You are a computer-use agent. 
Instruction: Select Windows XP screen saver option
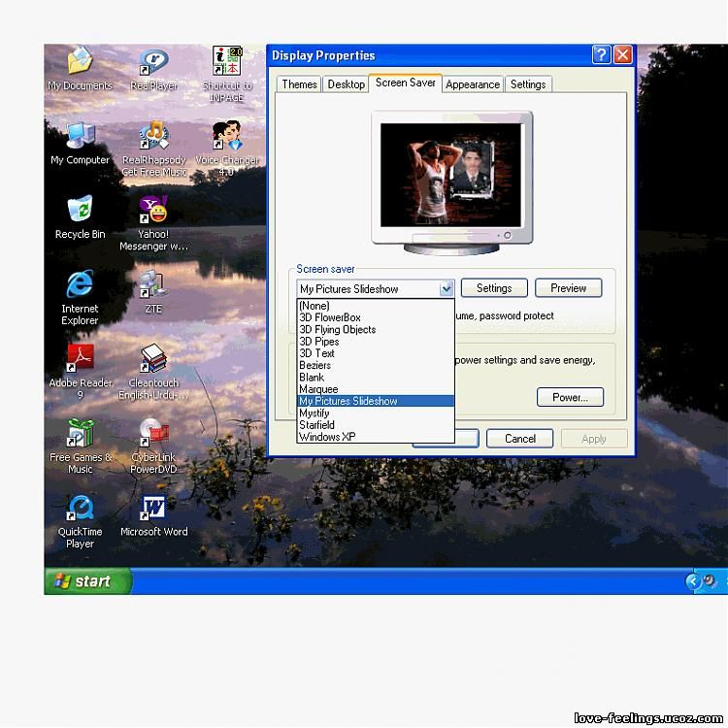375,437
